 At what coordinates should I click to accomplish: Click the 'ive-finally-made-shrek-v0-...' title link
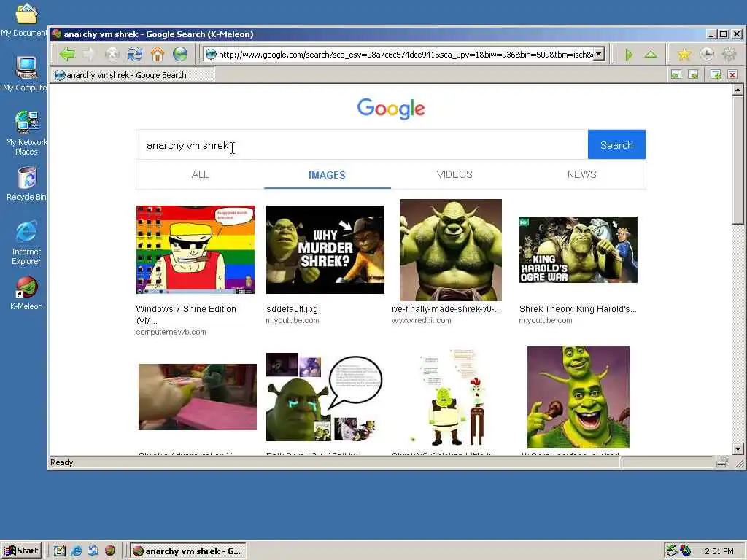446,308
